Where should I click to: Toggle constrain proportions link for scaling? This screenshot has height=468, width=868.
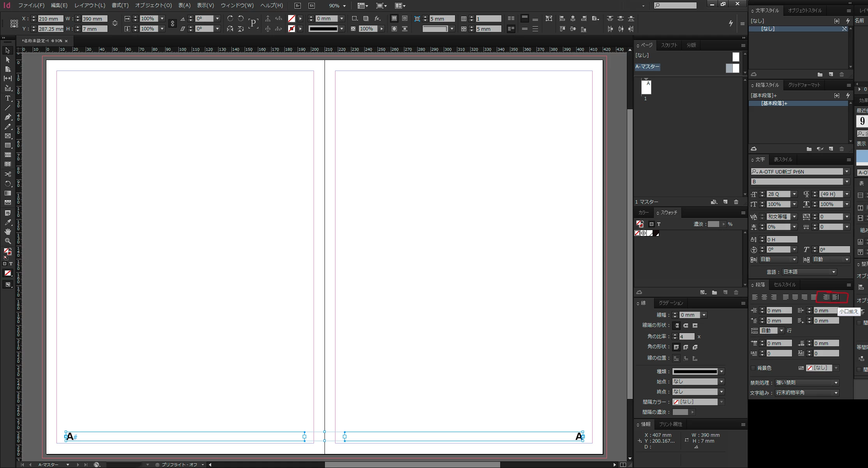point(173,23)
